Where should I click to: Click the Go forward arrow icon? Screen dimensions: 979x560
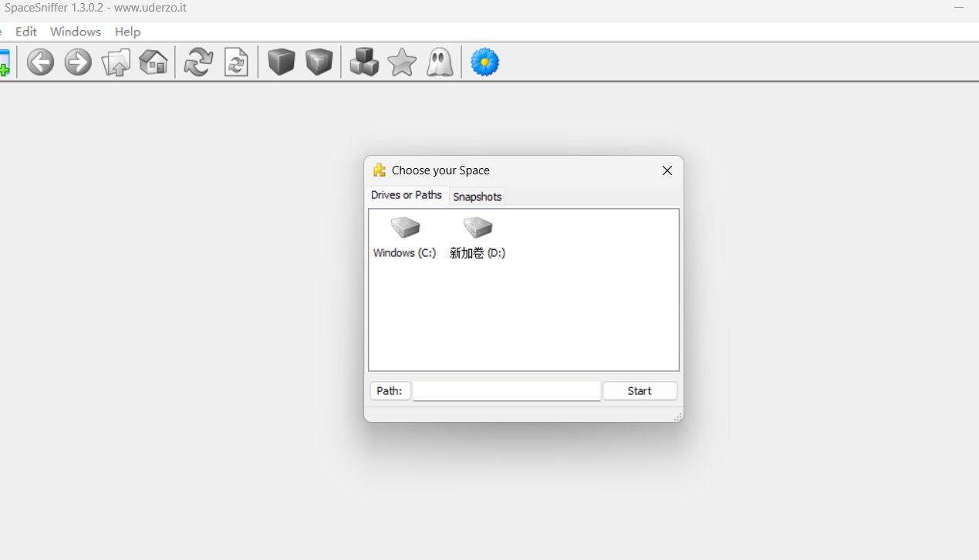(78, 62)
